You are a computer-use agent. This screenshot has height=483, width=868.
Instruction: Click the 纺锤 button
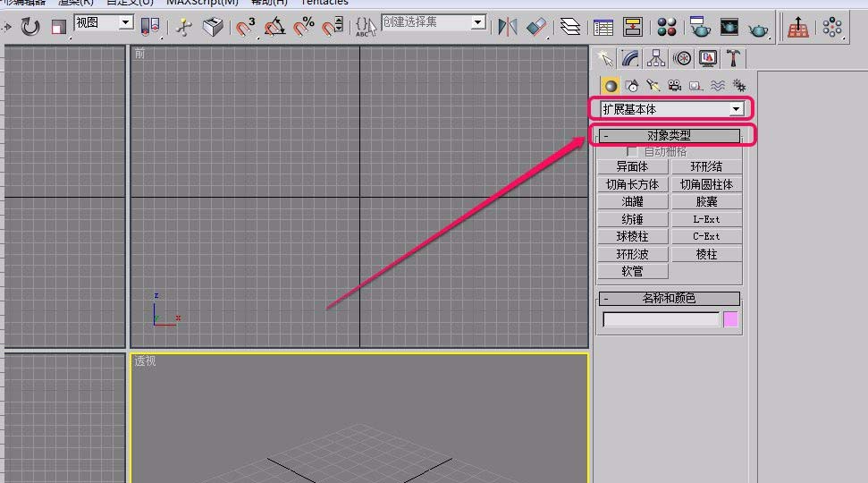[x=632, y=219]
